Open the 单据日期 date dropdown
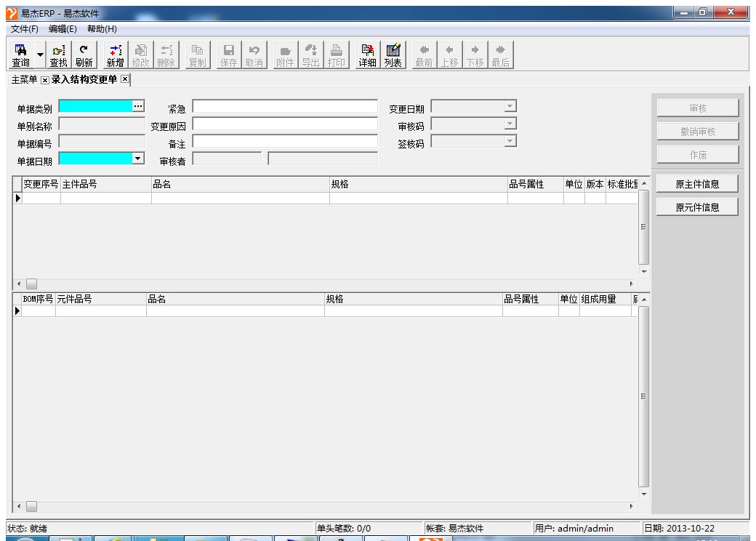This screenshot has height=541, width=756. 138,158
